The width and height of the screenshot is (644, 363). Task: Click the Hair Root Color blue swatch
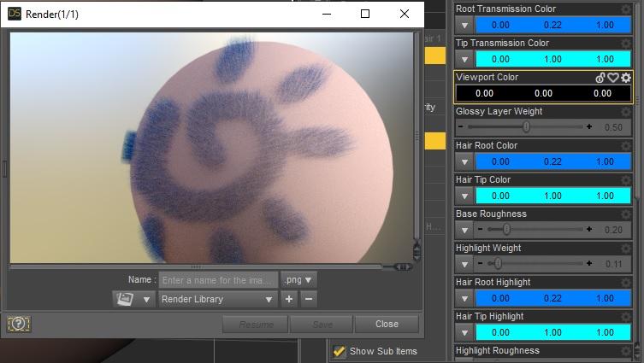552,161
